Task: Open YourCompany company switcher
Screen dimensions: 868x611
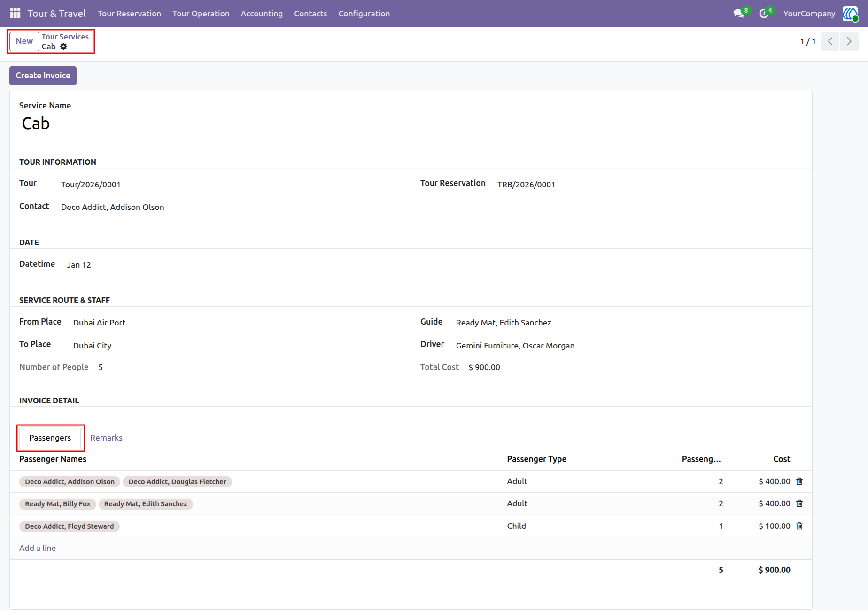Action: click(809, 14)
